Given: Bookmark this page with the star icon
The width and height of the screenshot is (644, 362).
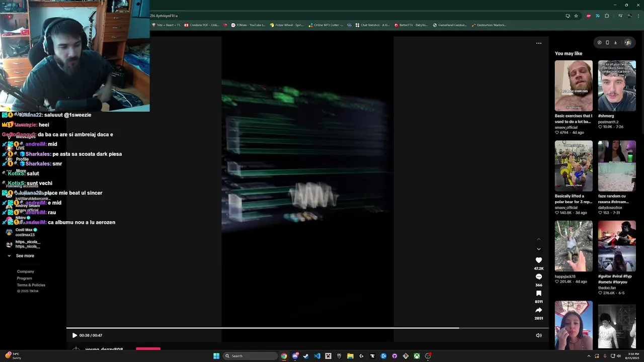Looking at the screenshot, I should pyautogui.click(x=576, y=16).
